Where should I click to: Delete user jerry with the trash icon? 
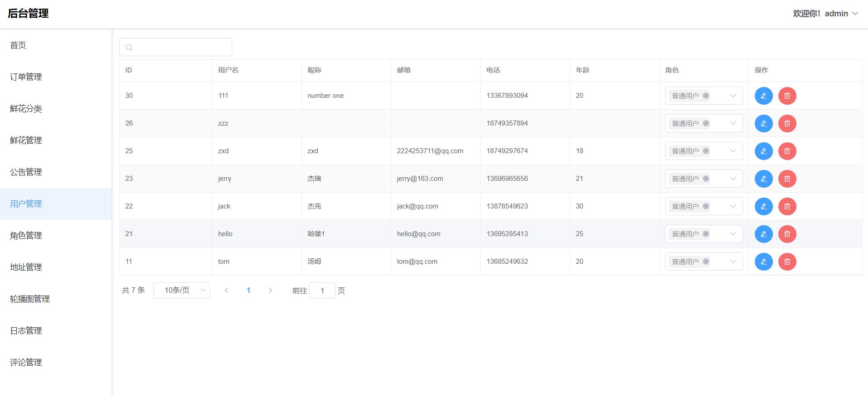pos(787,179)
